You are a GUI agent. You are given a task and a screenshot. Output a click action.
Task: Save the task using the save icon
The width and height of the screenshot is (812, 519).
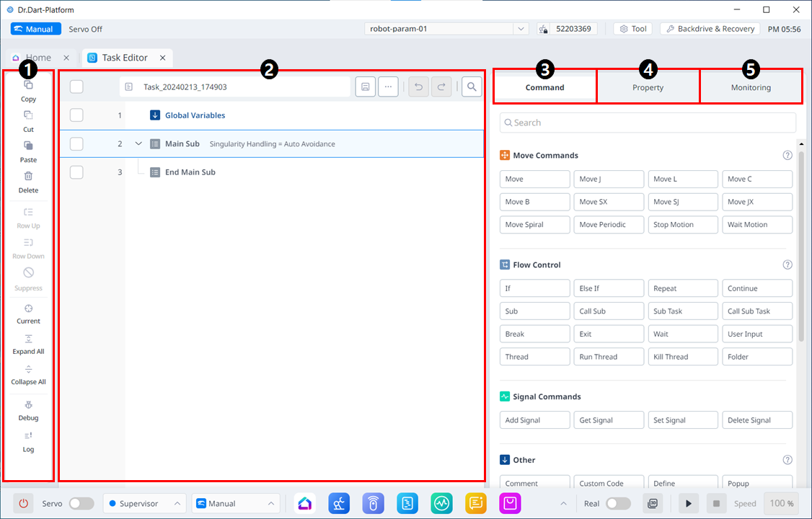[365, 86]
